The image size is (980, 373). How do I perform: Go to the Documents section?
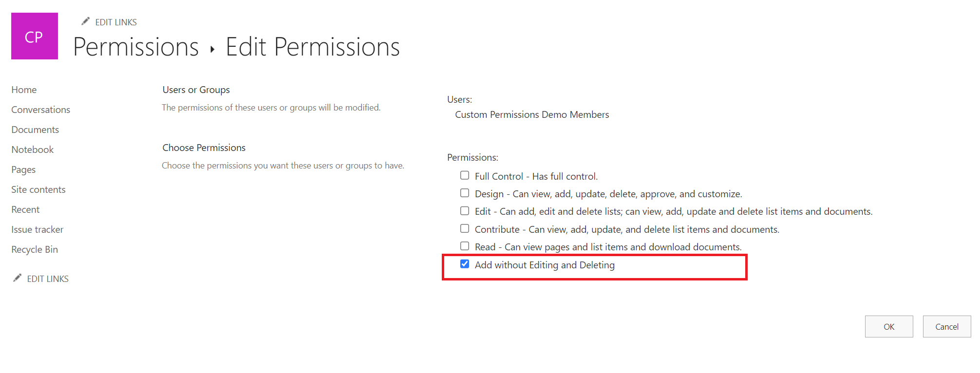pos(35,130)
